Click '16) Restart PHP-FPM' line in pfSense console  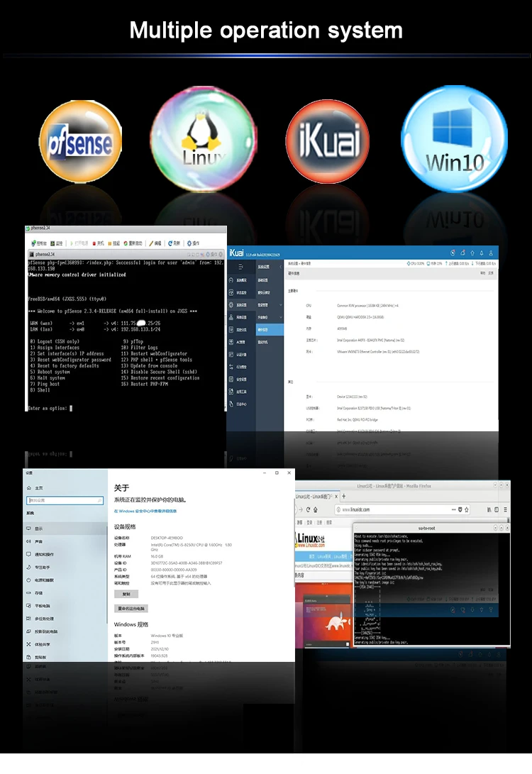click(145, 384)
